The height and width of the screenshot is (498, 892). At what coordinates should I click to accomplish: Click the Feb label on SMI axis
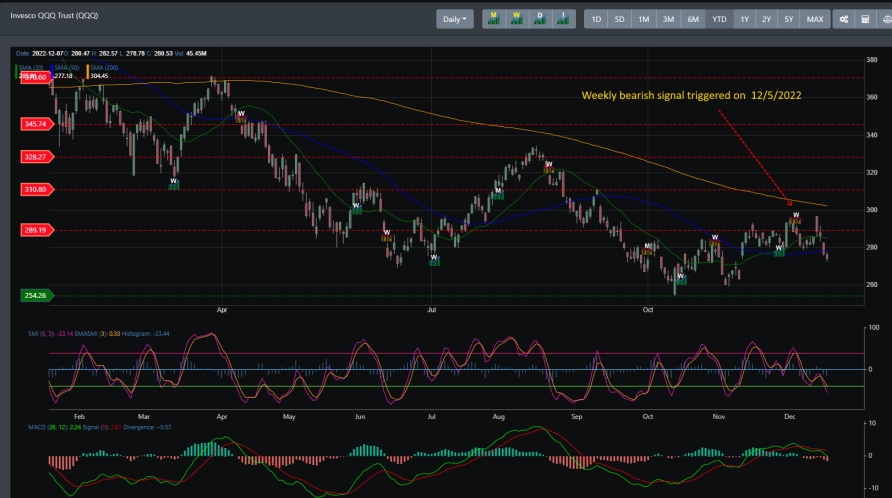click(79, 417)
